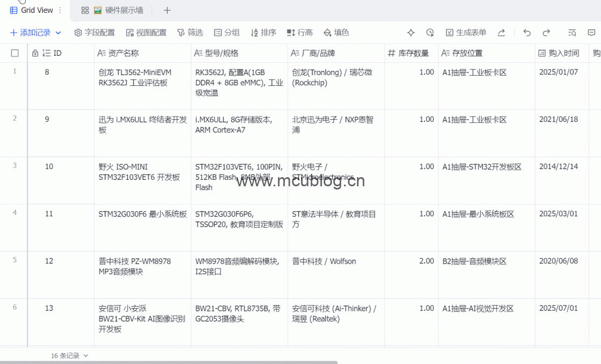Screen dimensions: 601x364
Task: Redo the last undone action
Action: click(546, 33)
